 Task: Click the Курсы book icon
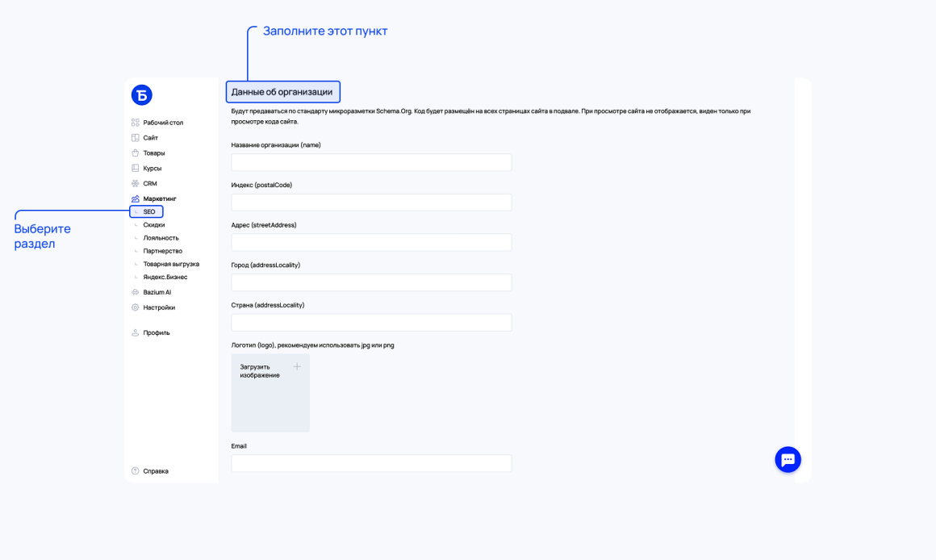pyautogui.click(x=136, y=168)
